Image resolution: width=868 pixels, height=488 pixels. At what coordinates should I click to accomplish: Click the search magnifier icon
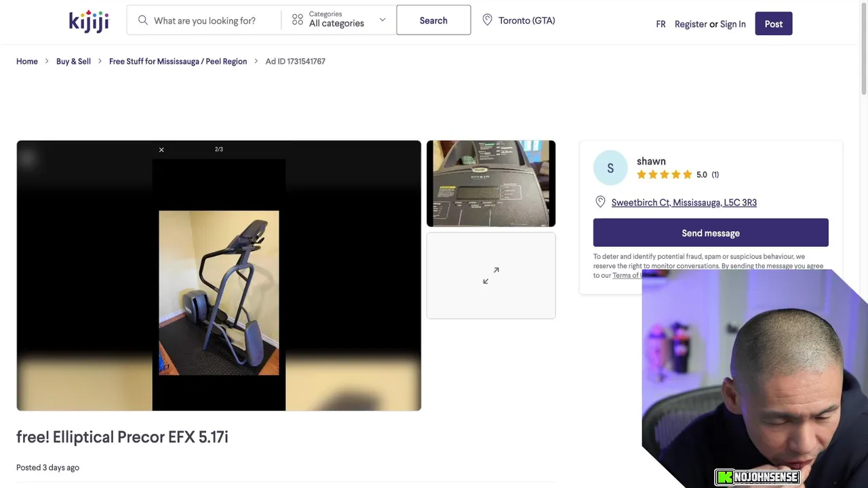tap(142, 20)
